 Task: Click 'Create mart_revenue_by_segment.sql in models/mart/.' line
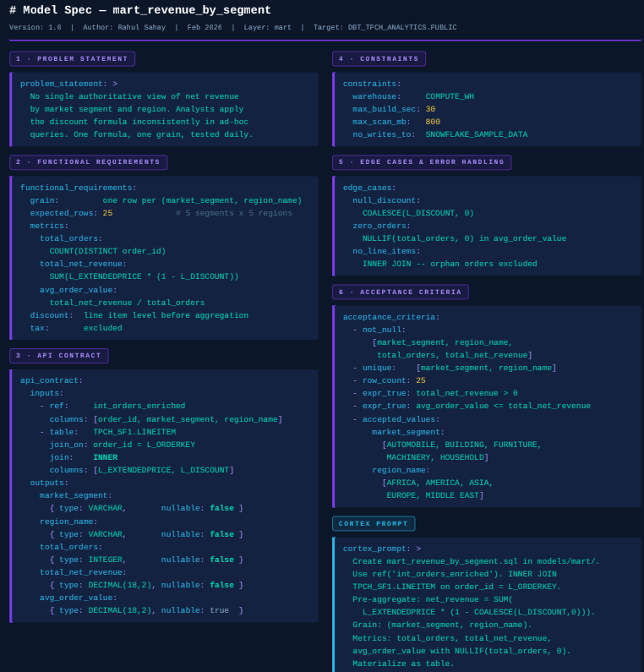(x=476, y=561)
